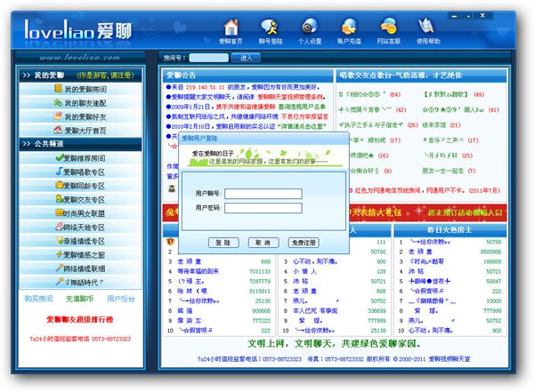
Task: Focus the 用户聊号 input field
Action: pos(263,194)
